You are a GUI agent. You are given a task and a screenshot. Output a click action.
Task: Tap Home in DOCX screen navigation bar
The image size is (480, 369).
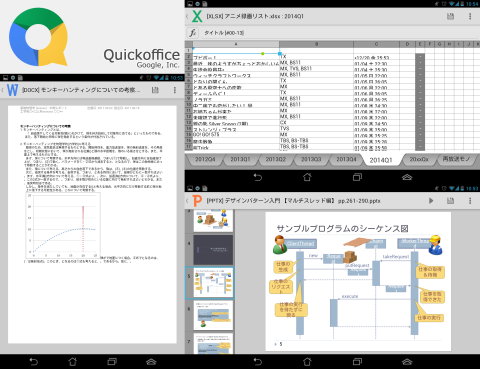73,362
